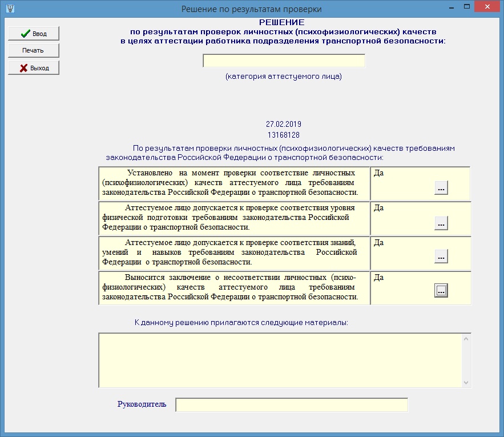504x437 pixels.
Task: Focus the Руководитель input field
Action: tap(291, 405)
